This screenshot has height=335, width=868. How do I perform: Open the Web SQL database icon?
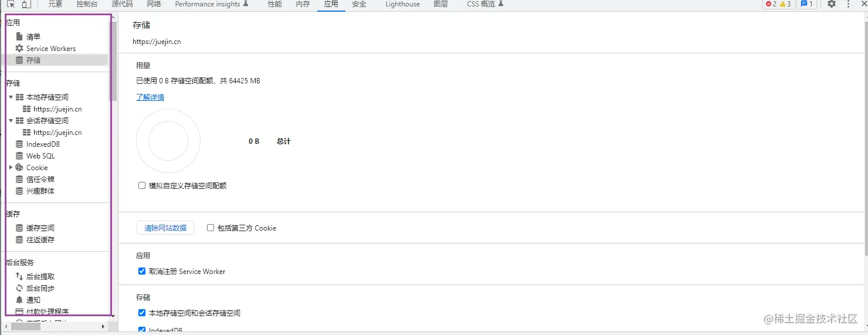tap(19, 155)
